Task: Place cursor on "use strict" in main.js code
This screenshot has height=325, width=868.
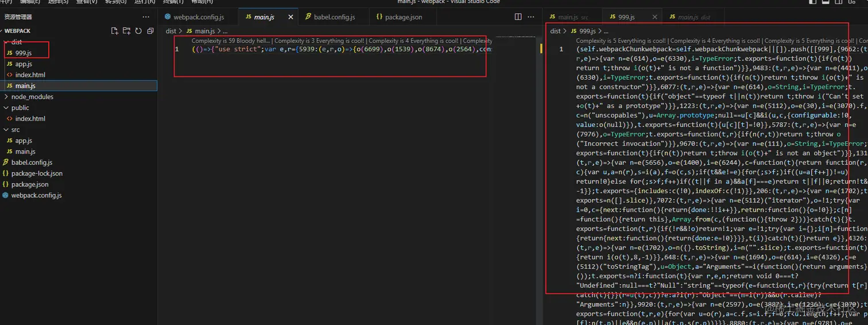Action: point(239,49)
